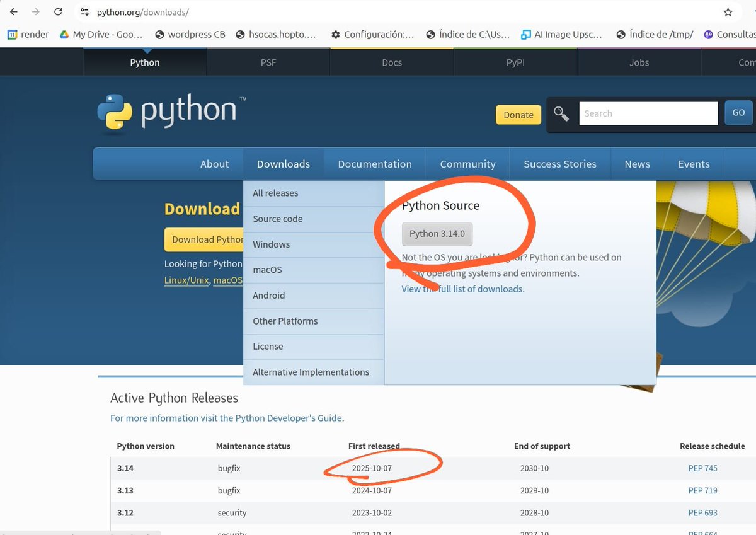
Task: Select the Jobs tab in the top bar
Action: (639, 62)
